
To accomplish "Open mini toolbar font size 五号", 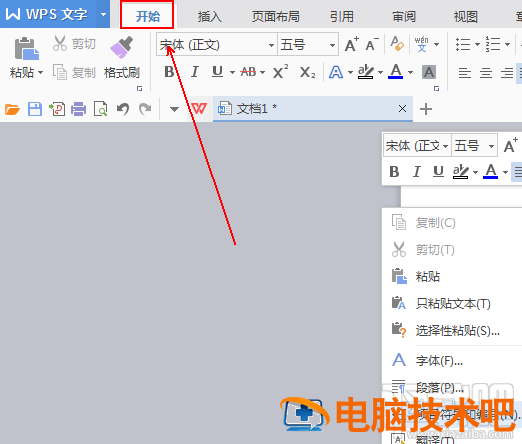I will (474, 146).
